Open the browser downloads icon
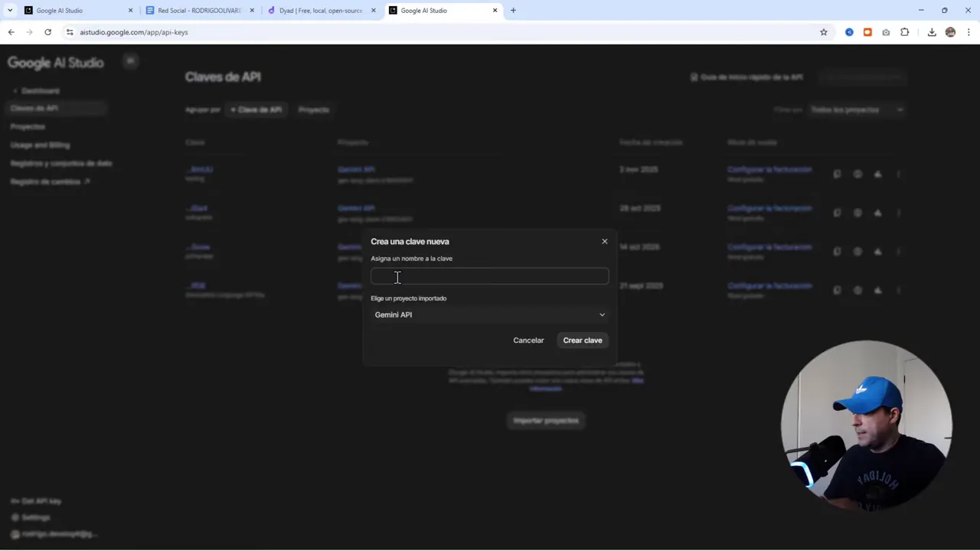Viewport: 980px width, 551px height. (x=932, y=32)
